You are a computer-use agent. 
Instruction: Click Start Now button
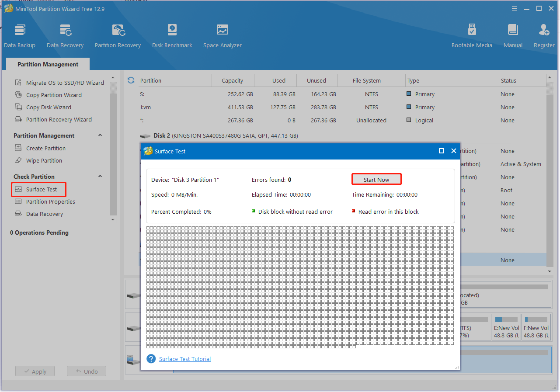[x=376, y=180]
